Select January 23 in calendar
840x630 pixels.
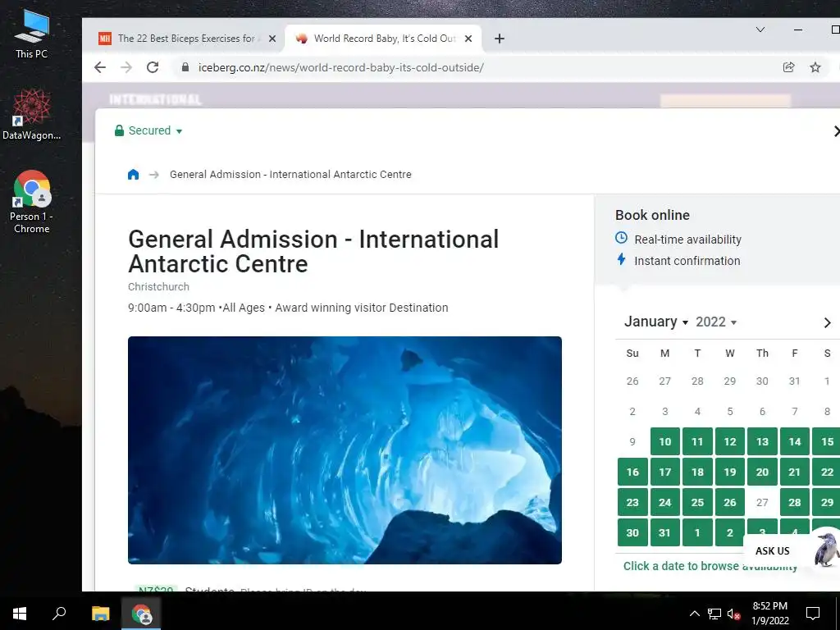click(x=632, y=503)
